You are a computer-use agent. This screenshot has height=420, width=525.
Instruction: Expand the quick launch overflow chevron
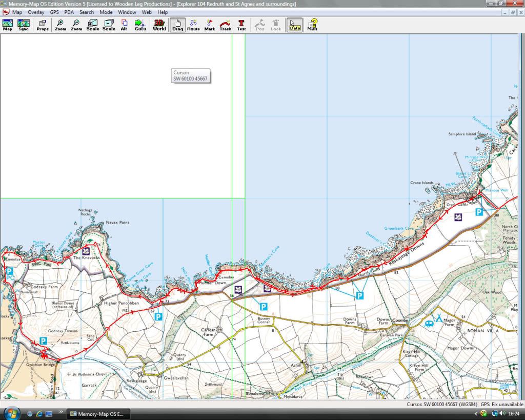click(61, 412)
